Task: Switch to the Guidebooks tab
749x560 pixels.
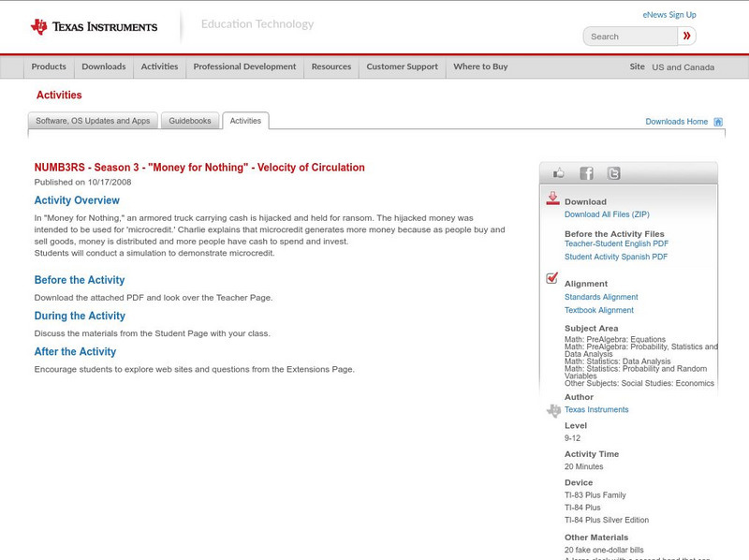Action: click(190, 121)
